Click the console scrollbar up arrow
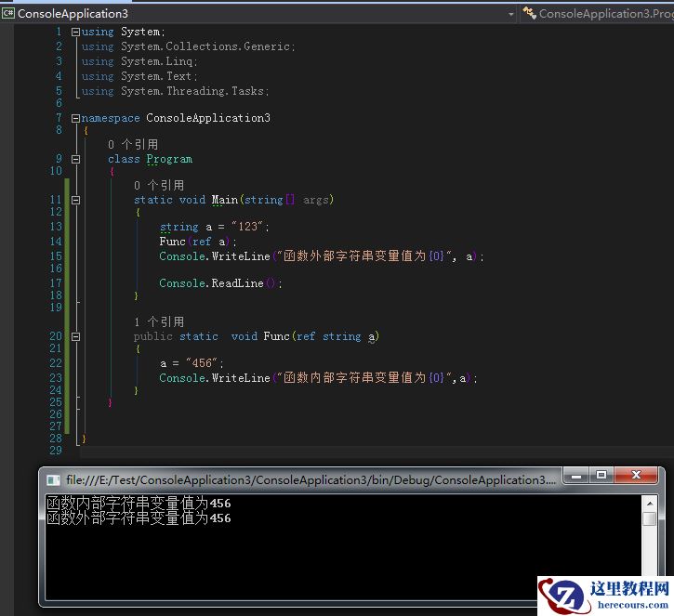The height and width of the screenshot is (616, 674). (649, 503)
